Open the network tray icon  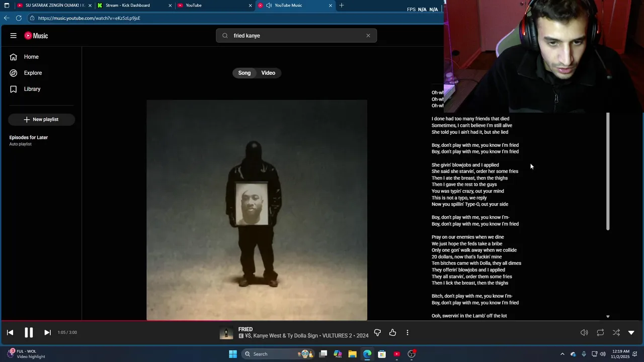(594, 354)
